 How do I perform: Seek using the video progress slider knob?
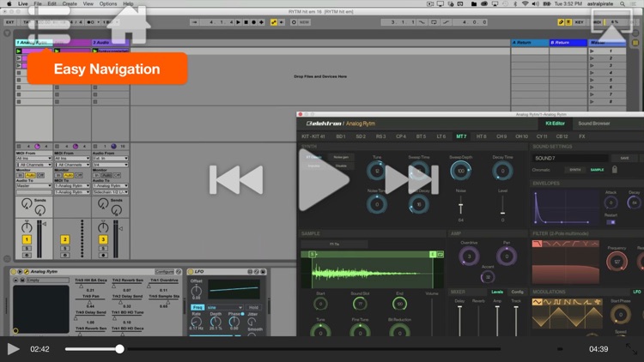(x=119, y=349)
